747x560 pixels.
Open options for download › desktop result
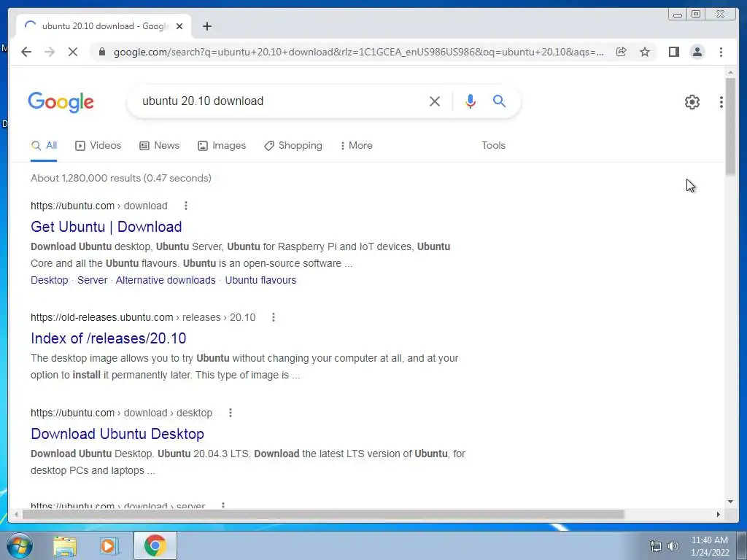point(231,413)
